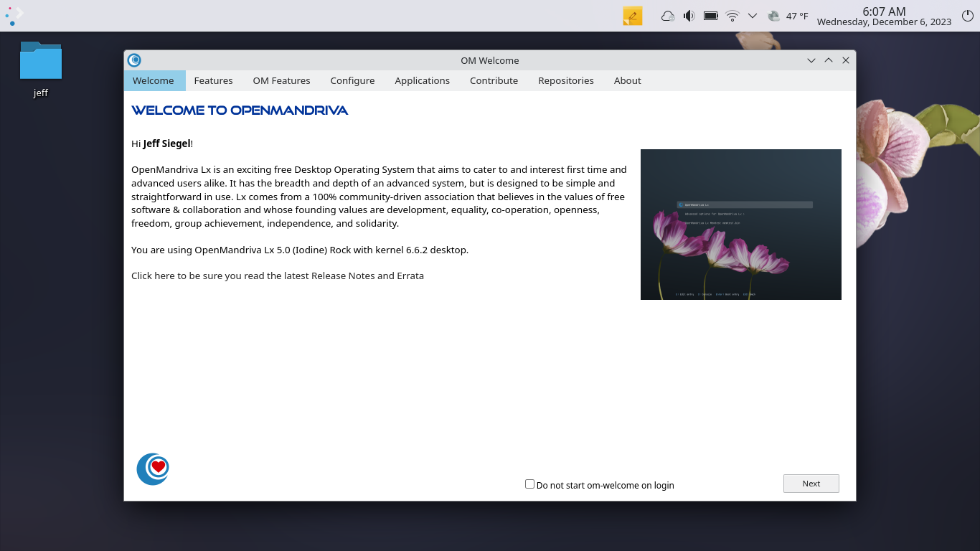This screenshot has height=551, width=980.
Task: Open the jeff folder on the desktop
Action: tap(41, 69)
